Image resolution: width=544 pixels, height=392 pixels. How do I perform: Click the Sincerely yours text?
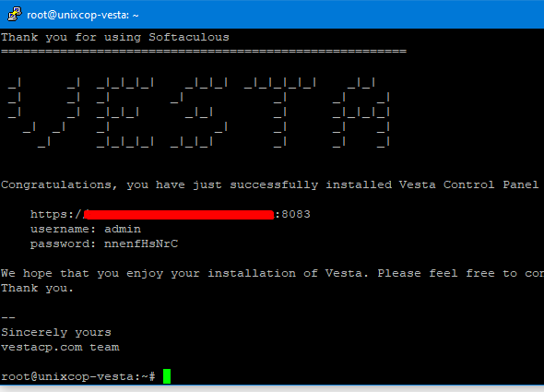click(x=56, y=333)
